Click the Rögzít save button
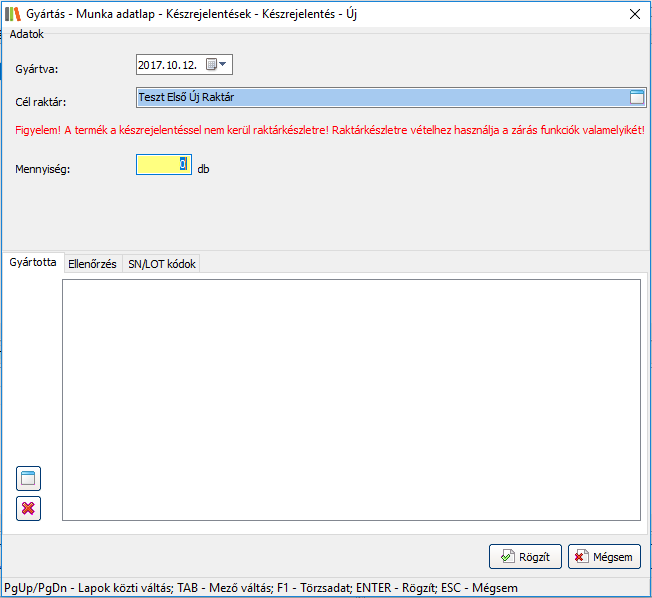Image resolution: width=652 pixels, height=598 pixels. 525,556
